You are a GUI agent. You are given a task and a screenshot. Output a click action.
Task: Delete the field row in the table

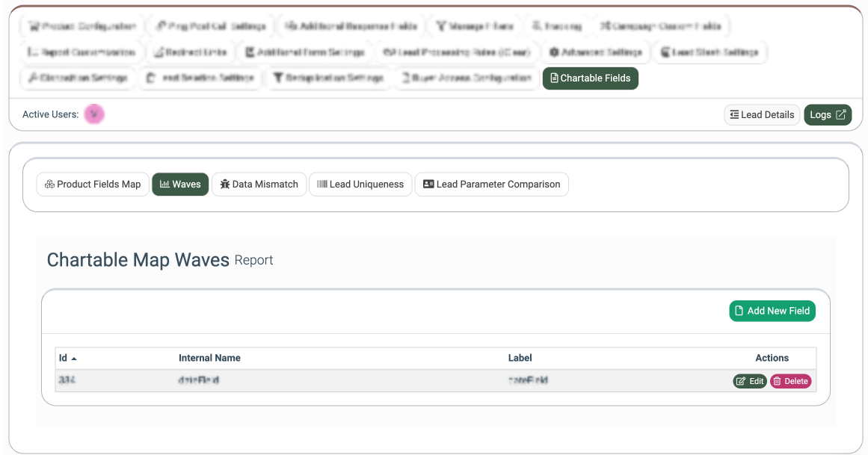(x=790, y=381)
